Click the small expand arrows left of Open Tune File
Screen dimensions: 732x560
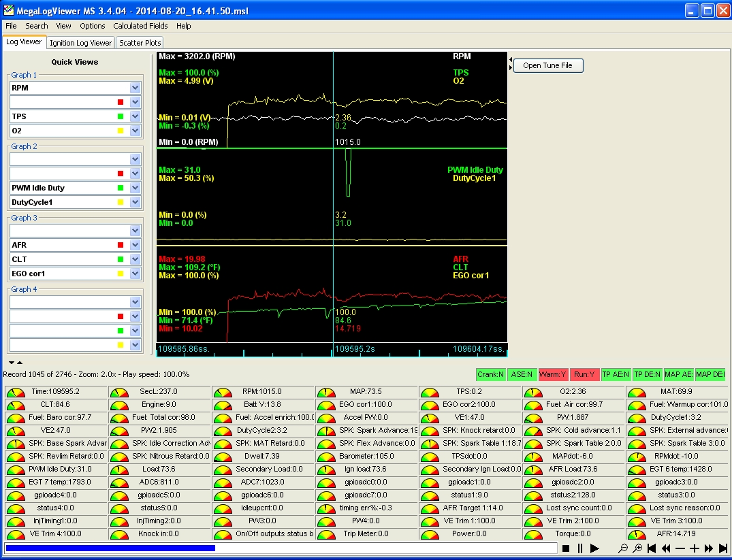pos(511,64)
